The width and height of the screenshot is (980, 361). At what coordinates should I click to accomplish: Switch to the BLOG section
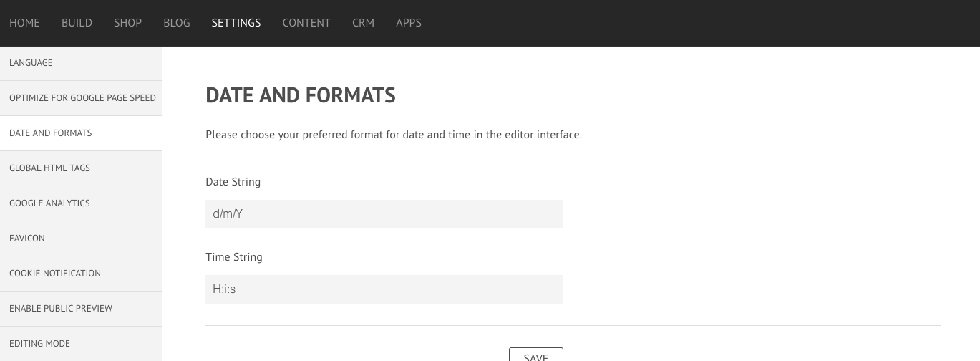pyautogui.click(x=177, y=23)
